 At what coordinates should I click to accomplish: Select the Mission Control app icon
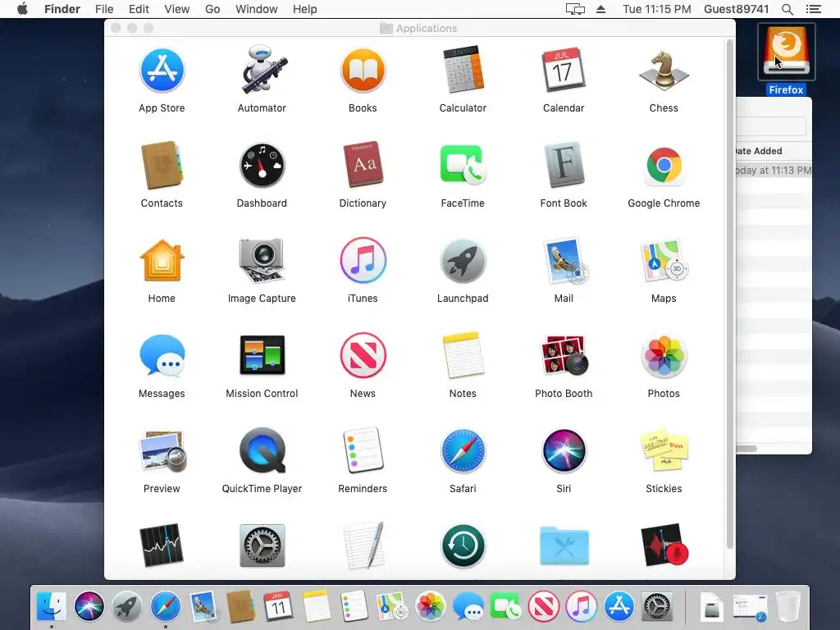coord(262,356)
